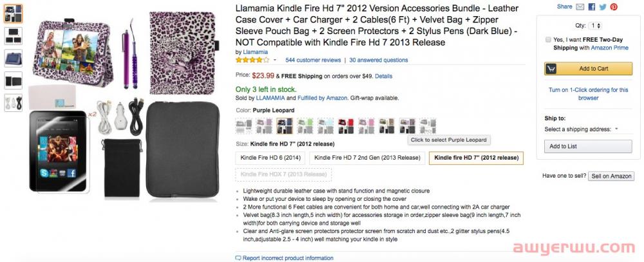644x262 pixels.
Task: Check the FREE Two-Day Shipping checkbox
Action: 548,39
